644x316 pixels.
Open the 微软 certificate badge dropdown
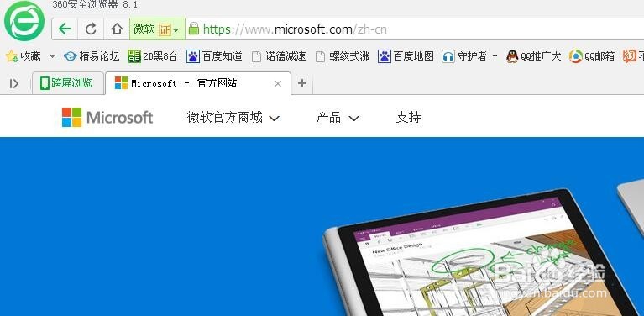tap(157, 29)
